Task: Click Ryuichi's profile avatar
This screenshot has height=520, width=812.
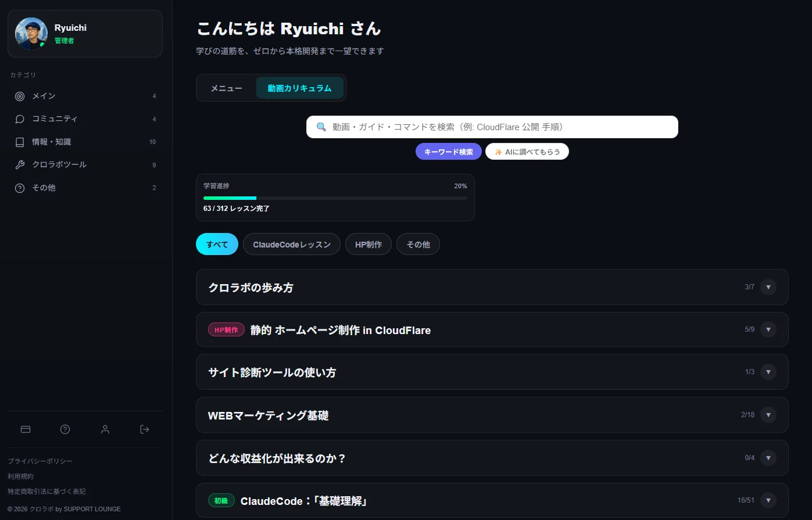Action: coord(31,34)
